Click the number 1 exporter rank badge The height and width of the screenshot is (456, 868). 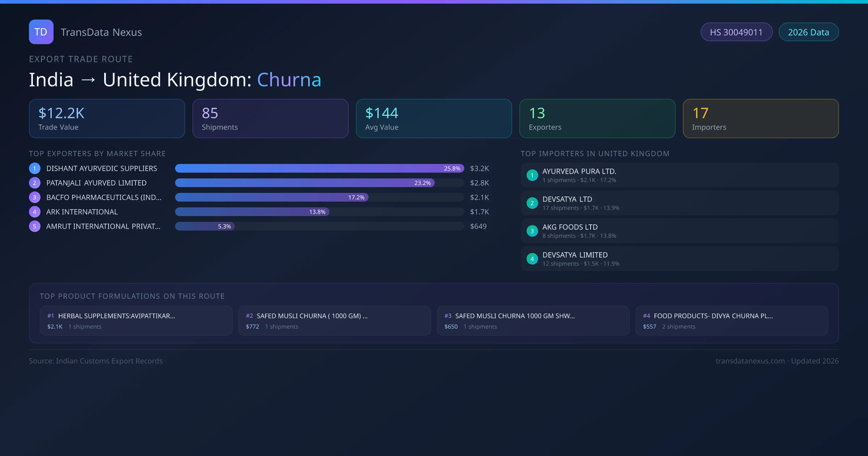(x=34, y=168)
